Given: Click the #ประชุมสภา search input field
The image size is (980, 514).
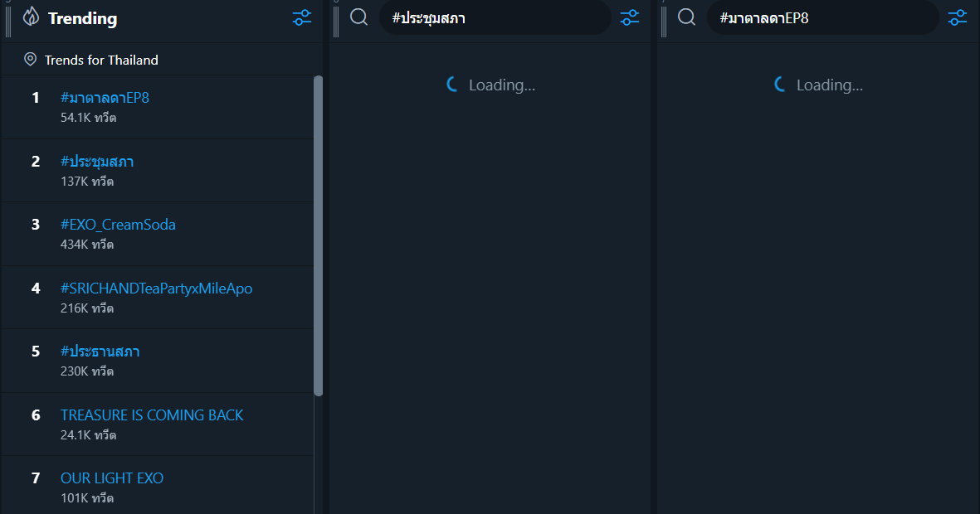Looking at the screenshot, I should click(x=495, y=17).
